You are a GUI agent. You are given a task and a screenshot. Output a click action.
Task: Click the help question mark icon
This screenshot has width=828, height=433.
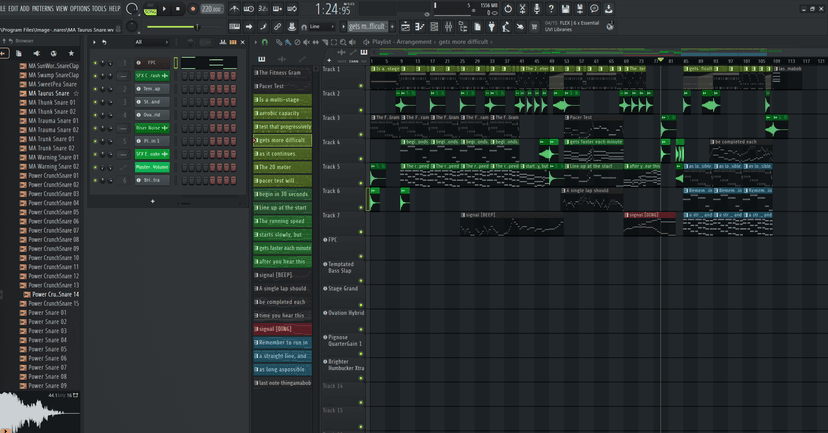tap(551, 9)
